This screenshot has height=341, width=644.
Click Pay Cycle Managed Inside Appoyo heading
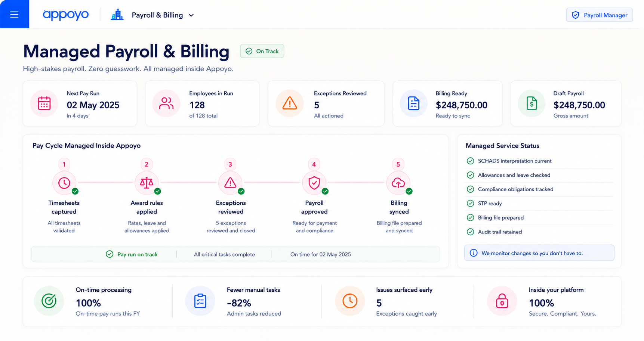pos(86,146)
